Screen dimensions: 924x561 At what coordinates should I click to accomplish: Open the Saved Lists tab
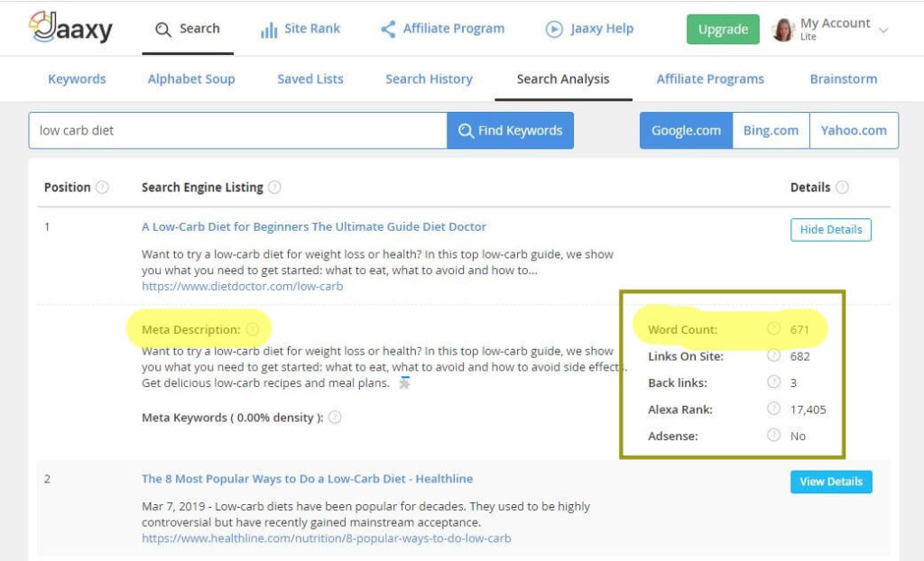(310, 79)
